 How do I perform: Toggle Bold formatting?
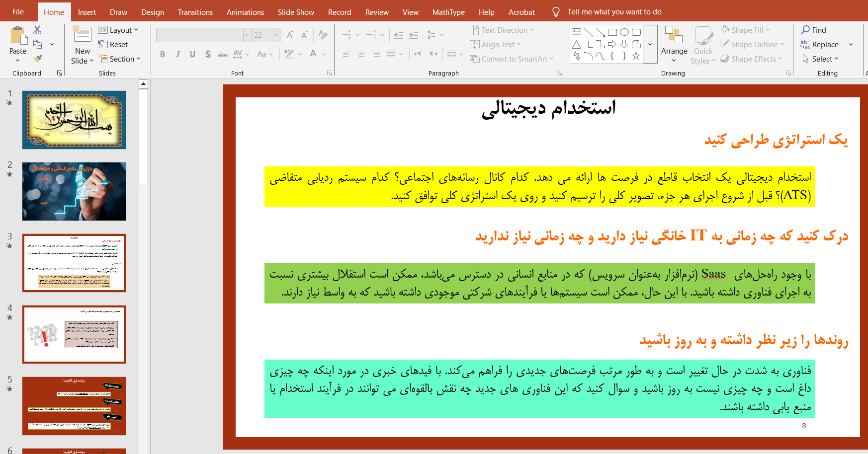click(163, 54)
